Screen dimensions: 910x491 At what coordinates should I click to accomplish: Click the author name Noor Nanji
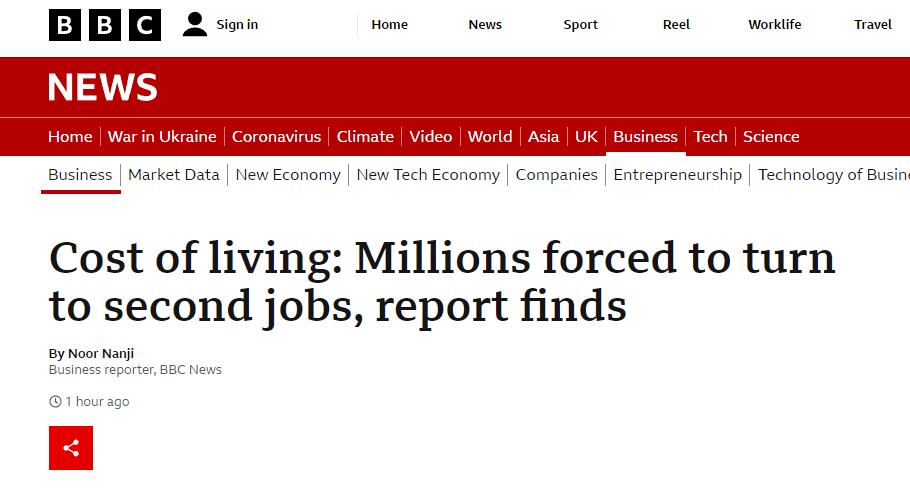(x=101, y=353)
